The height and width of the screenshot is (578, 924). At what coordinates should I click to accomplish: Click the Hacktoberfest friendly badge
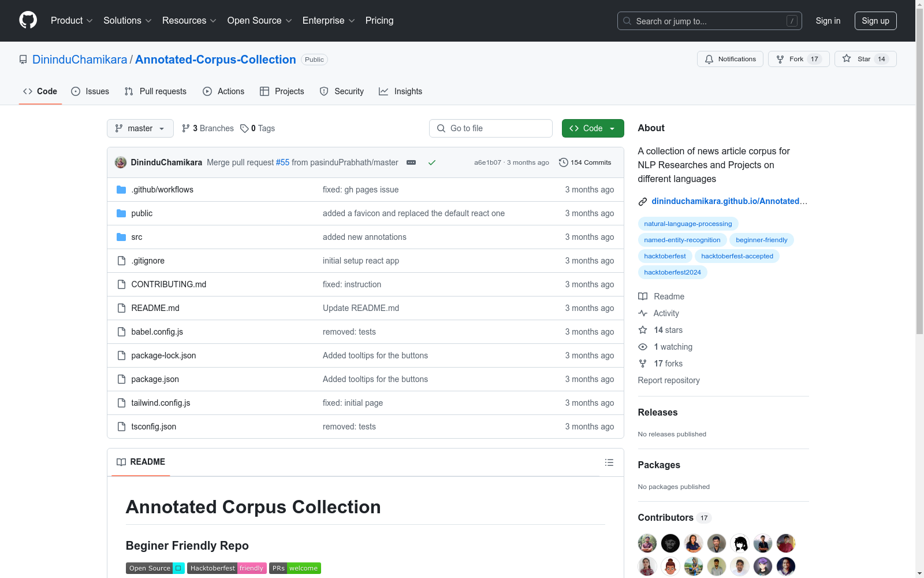227,568
